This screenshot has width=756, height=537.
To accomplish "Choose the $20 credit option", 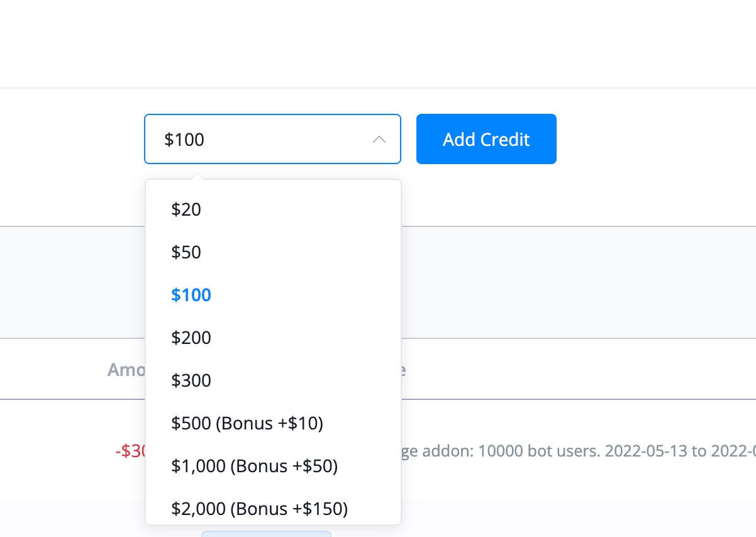I will point(273,209).
